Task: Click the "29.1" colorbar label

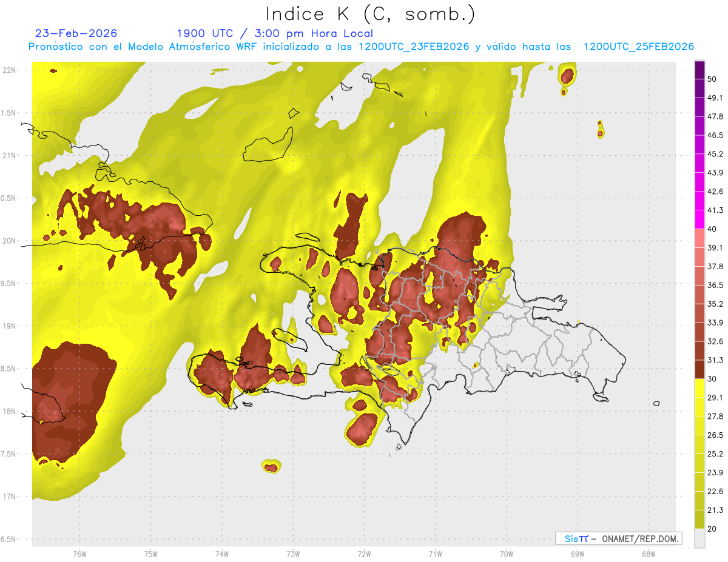Action: pos(715,398)
